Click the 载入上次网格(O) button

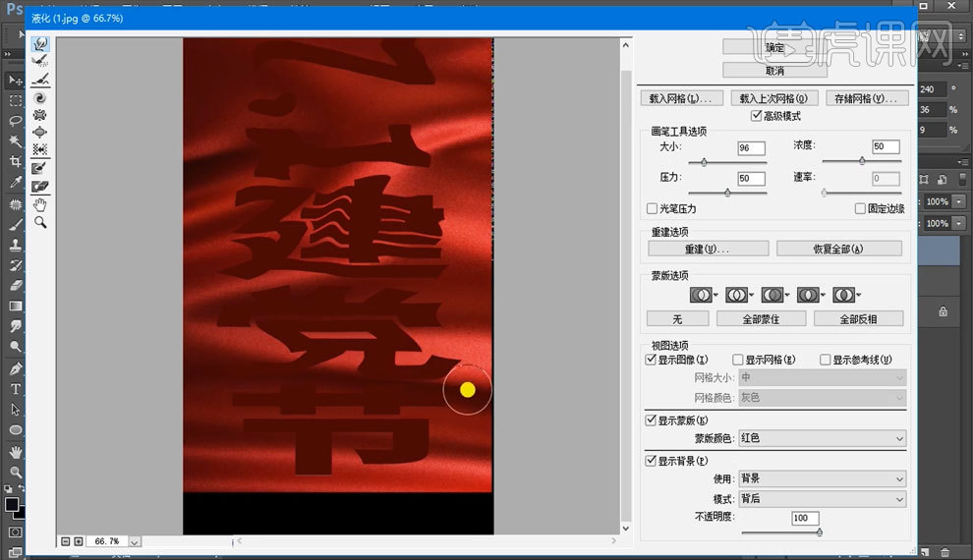(x=773, y=98)
